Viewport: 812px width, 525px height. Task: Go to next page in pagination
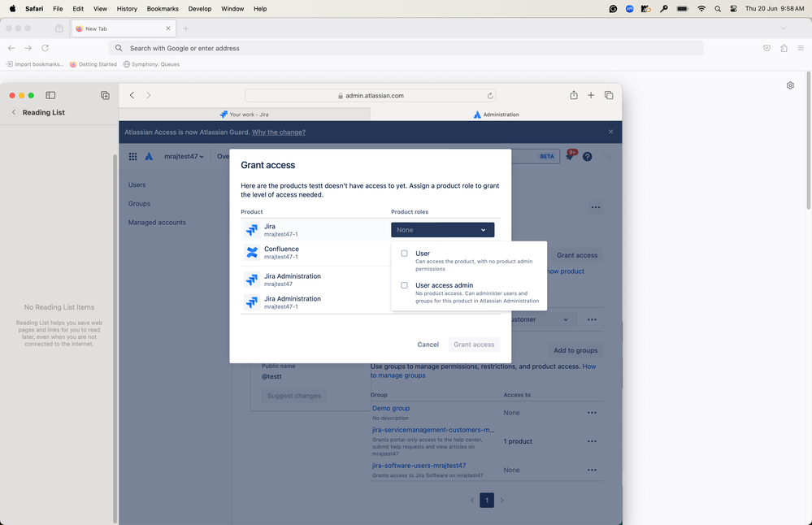[502, 500]
